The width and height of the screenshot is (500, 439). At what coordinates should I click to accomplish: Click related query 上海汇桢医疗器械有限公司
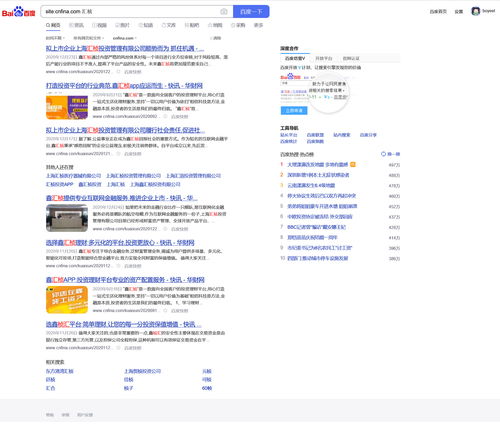coord(73,176)
